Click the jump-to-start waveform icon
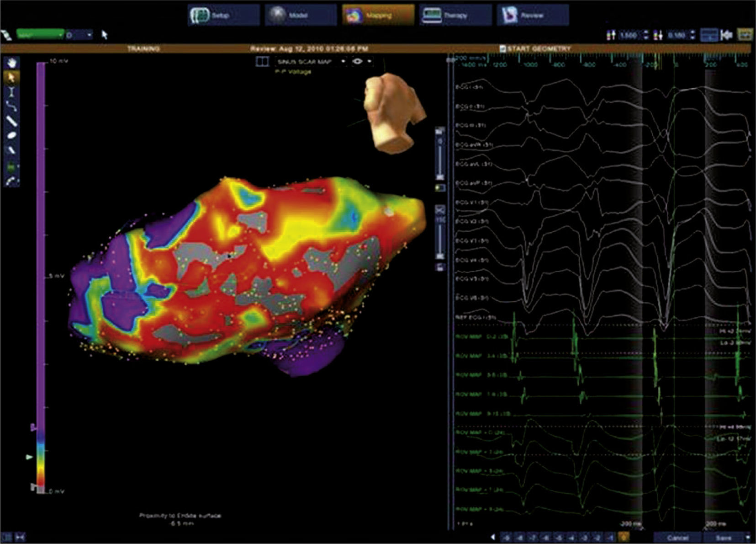The height and width of the screenshot is (544, 756). pyautogui.click(x=726, y=35)
